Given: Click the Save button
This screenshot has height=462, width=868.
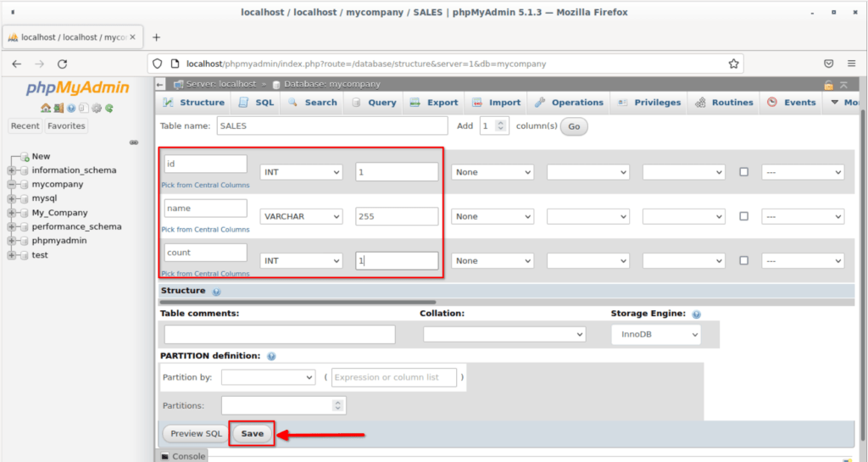Looking at the screenshot, I should point(252,433).
